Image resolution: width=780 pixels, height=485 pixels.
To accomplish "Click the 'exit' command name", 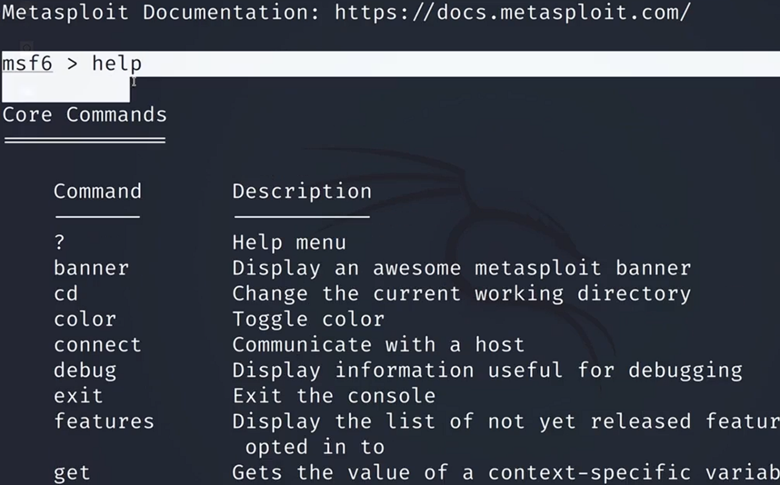I will [x=79, y=396].
